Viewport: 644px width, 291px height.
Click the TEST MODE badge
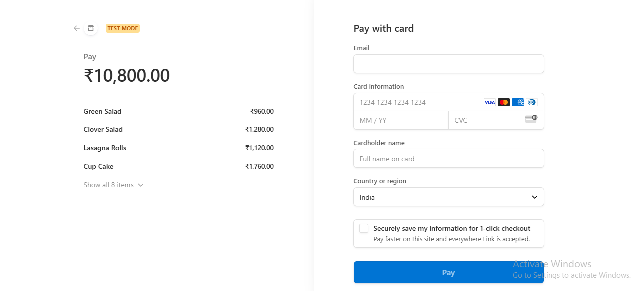point(122,28)
